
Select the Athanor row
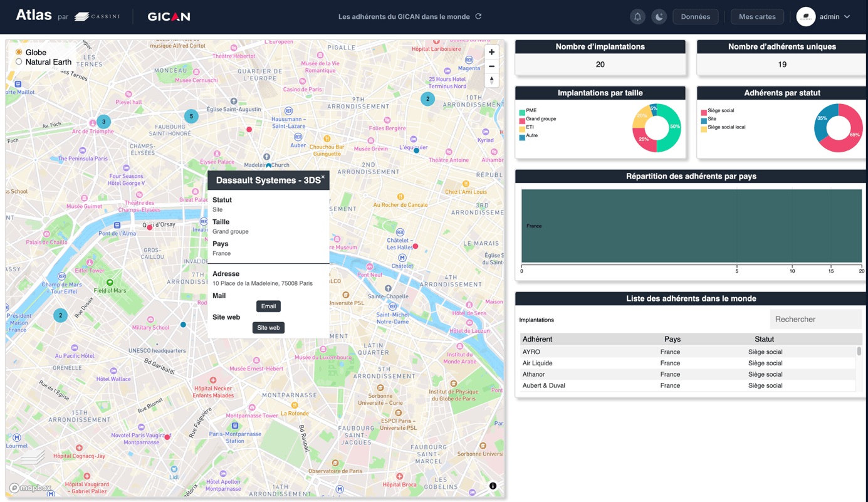pos(688,375)
